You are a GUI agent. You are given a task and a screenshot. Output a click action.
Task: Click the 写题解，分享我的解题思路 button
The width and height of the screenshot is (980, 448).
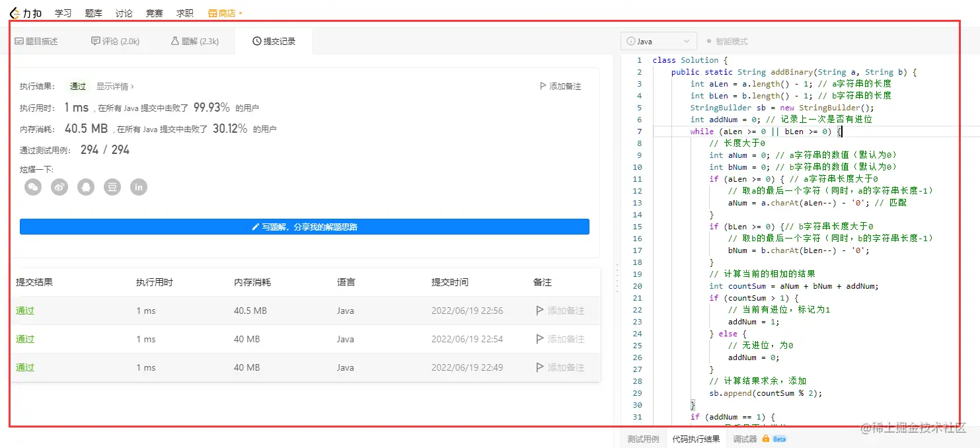(305, 226)
